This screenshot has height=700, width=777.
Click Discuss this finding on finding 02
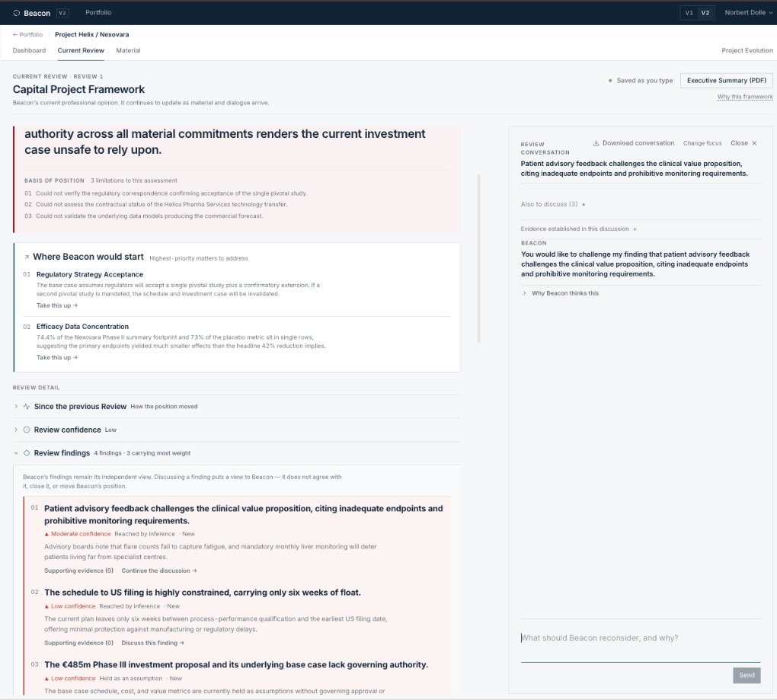(152, 643)
